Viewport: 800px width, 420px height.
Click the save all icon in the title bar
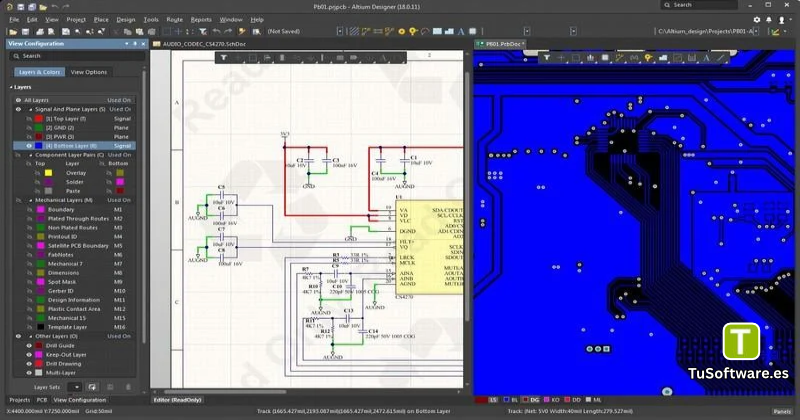point(32,7)
